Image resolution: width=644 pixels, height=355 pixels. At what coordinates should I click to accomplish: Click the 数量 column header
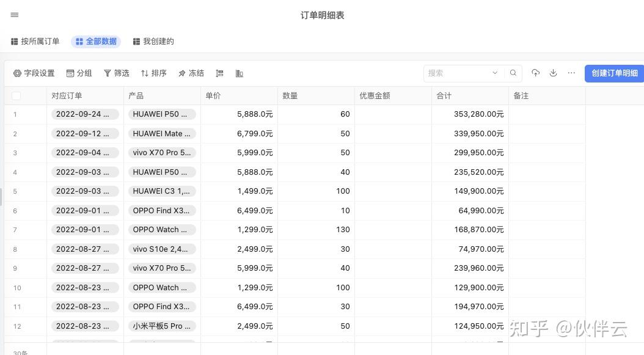click(317, 96)
